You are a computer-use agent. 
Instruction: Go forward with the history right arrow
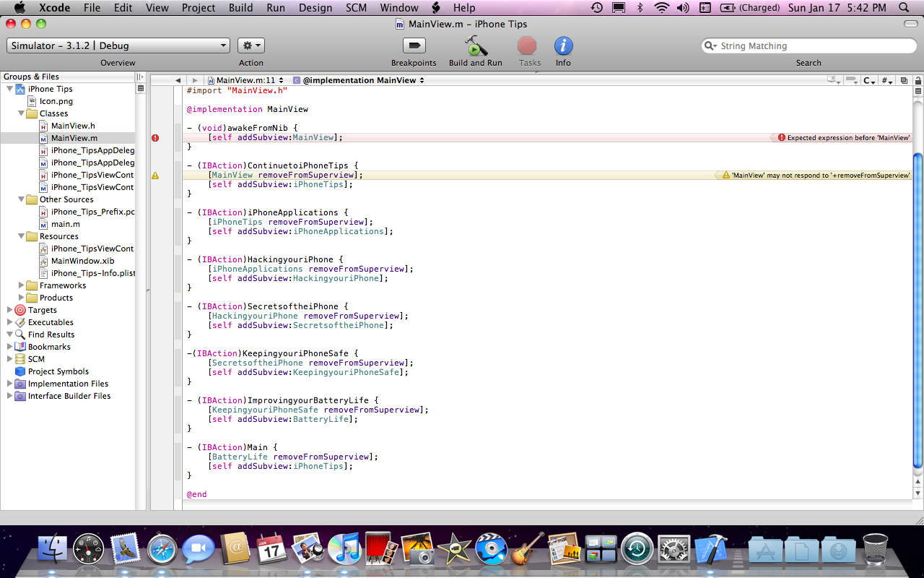pyautogui.click(x=194, y=80)
